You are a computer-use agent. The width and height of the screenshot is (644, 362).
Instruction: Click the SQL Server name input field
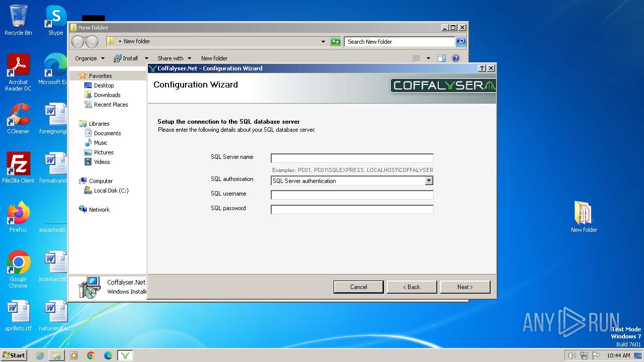coord(352,158)
